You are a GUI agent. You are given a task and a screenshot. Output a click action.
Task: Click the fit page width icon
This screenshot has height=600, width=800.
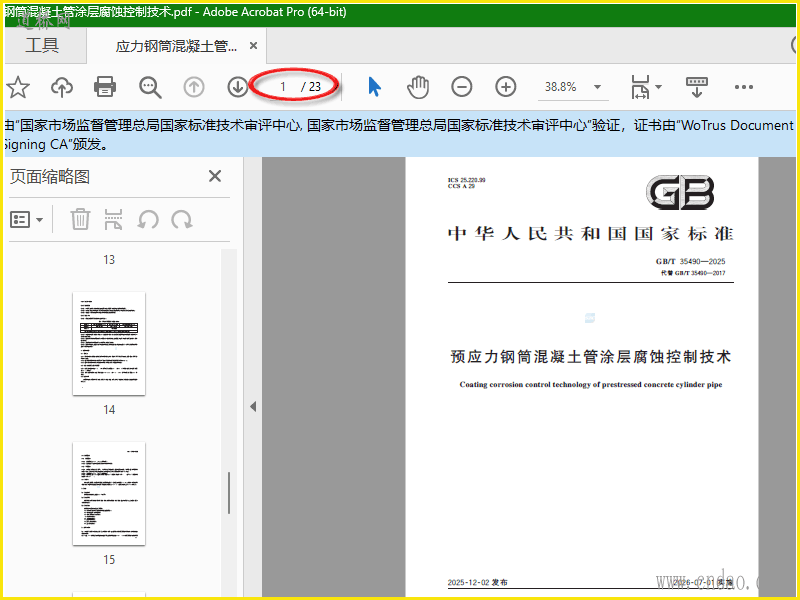pos(640,87)
